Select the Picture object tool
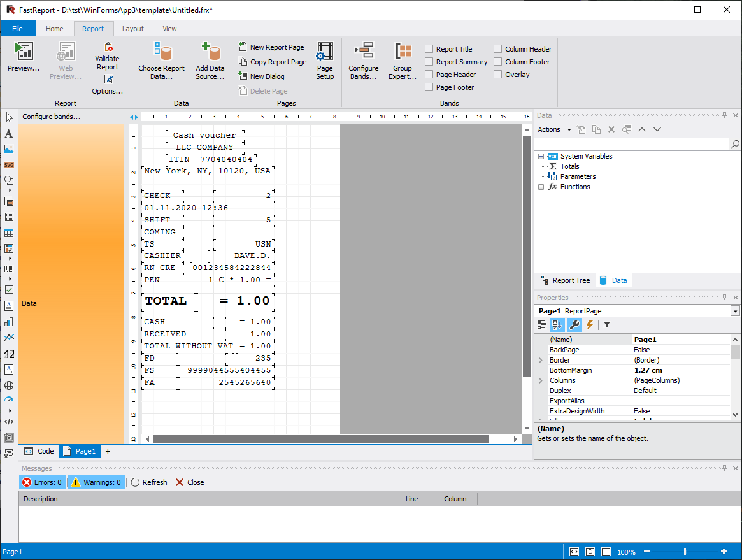Screen dimensions: 742x560 9,149
